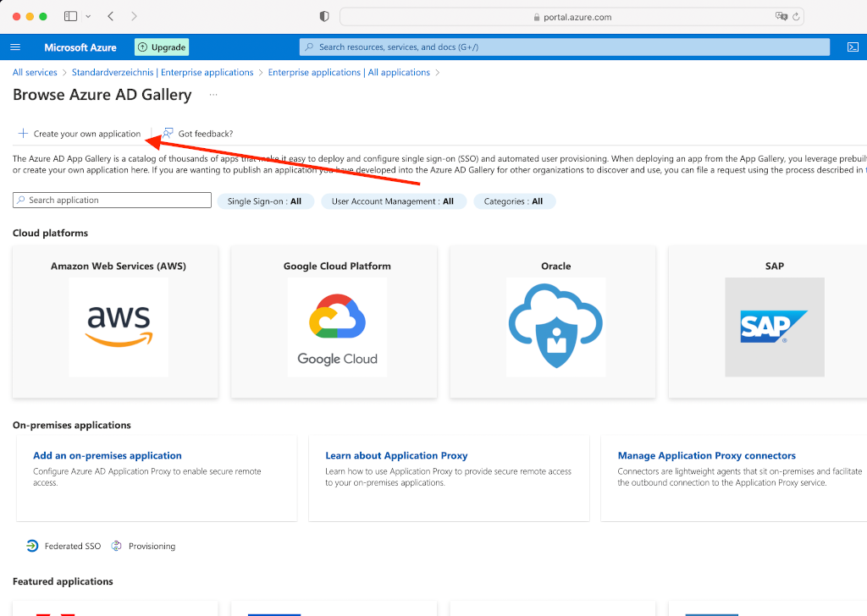
Task: Open Safari sidebar dropdown chevron
Action: coord(88,17)
